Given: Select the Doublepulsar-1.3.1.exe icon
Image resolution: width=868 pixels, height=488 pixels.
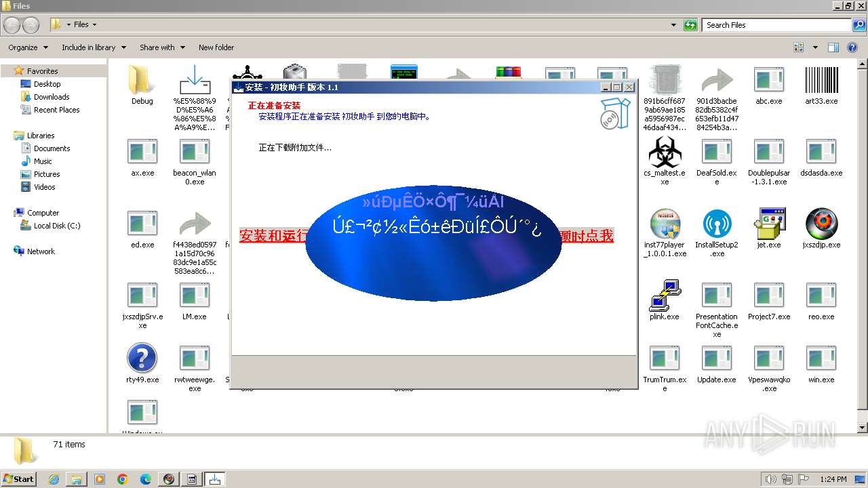Looking at the screenshot, I should (x=769, y=152).
